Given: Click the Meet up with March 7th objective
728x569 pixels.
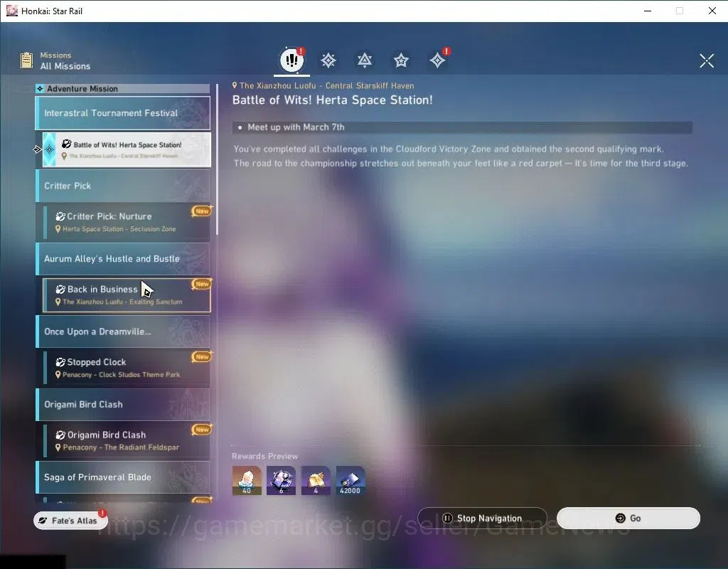Looking at the screenshot, I should (x=462, y=127).
